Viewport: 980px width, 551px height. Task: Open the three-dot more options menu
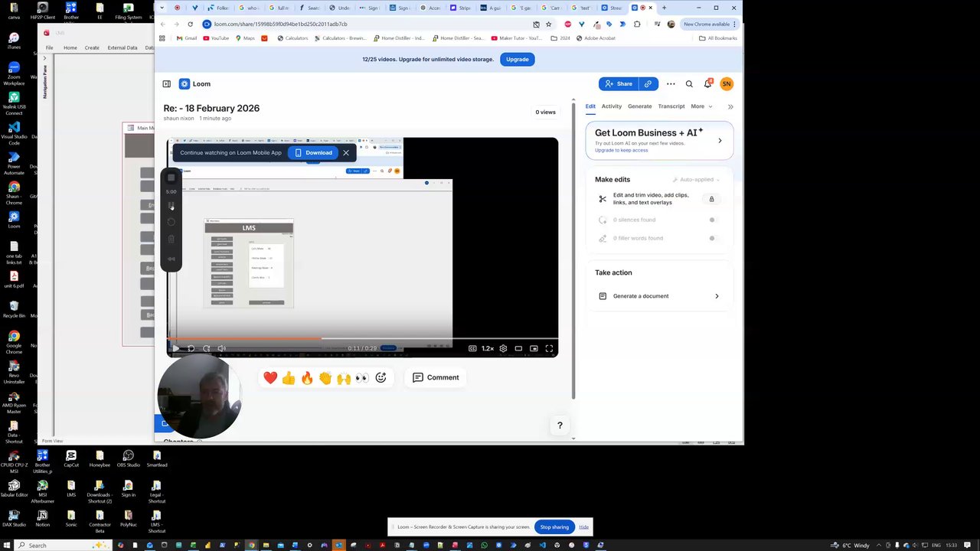671,84
